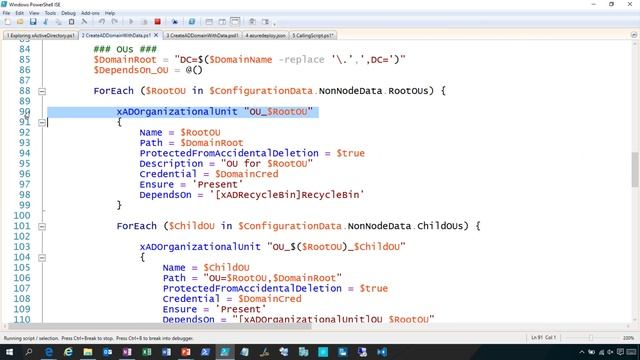Viewport: 640px width, 360px height.
Task: Click the horizontal scrollbar thumb under the editor
Action: click(160, 326)
